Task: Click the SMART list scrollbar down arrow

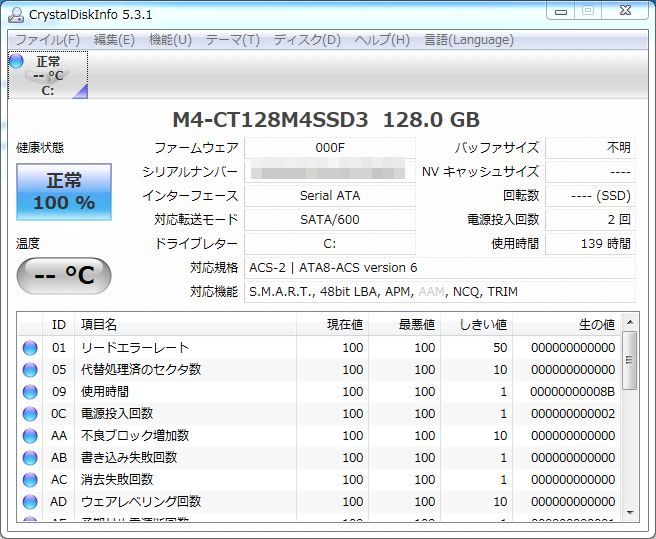Action: (x=630, y=513)
